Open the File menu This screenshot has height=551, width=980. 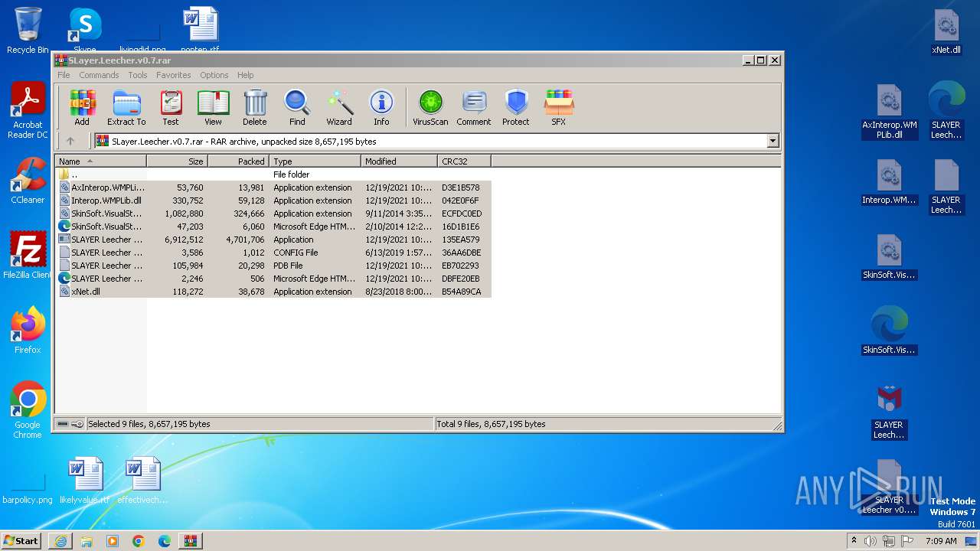[x=64, y=75]
